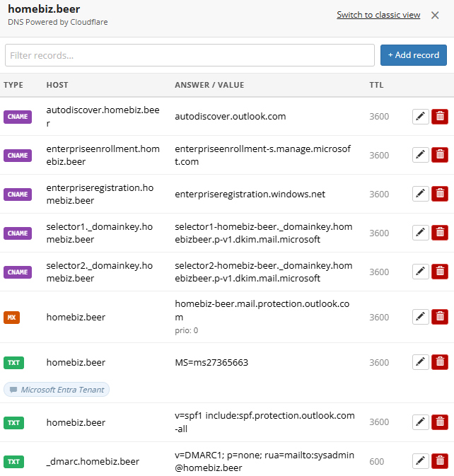Viewport: 454px width, 476px height.
Task: Close the DNS panel with the X icon
Action: pyautogui.click(x=435, y=15)
